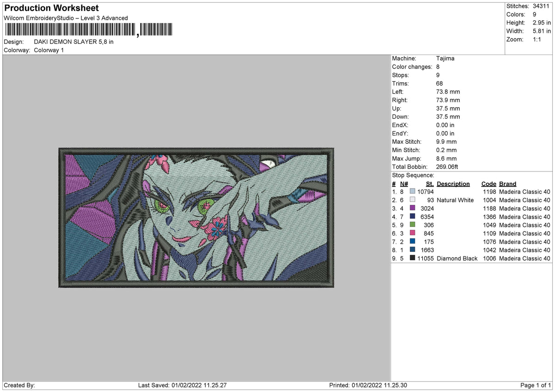Click the thread code 1006
The image size is (555, 392).
click(x=489, y=258)
